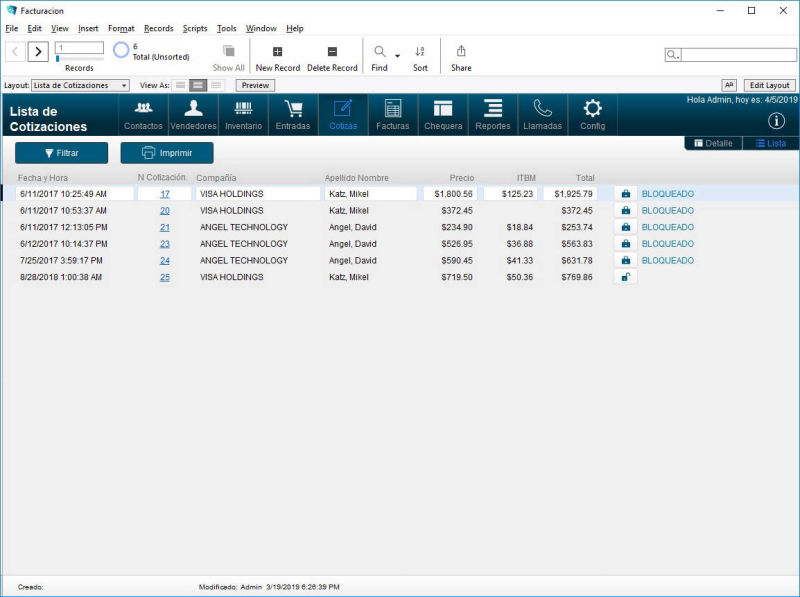
Task: Switch to the Detalle tab
Action: click(x=713, y=143)
